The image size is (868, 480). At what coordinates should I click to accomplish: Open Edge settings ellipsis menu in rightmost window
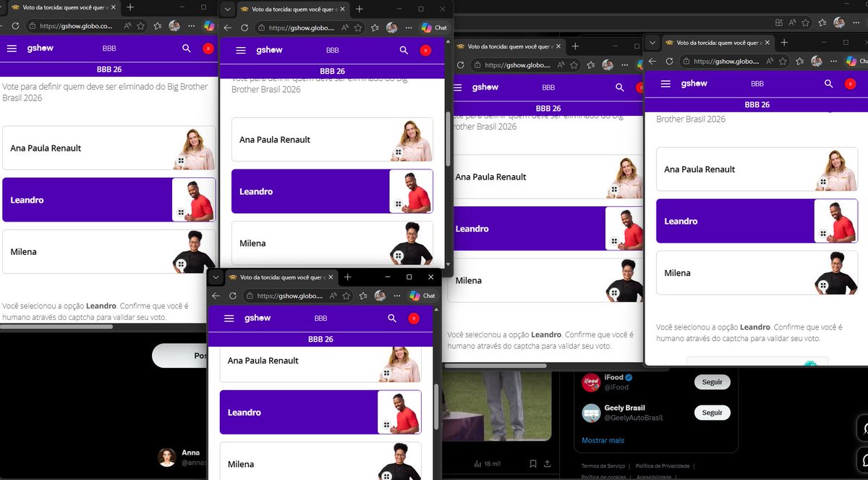832,62
